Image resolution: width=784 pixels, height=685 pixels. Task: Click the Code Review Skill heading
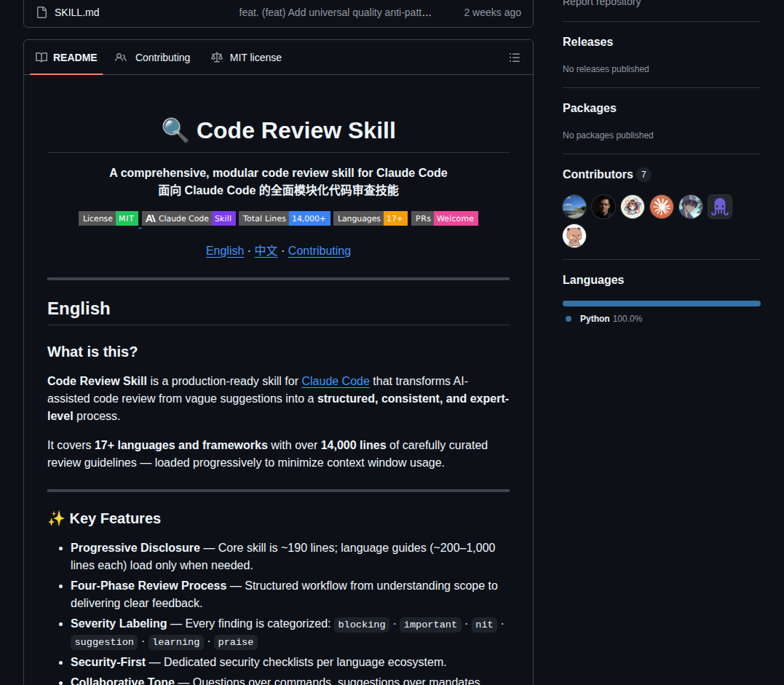click(279, 130)
